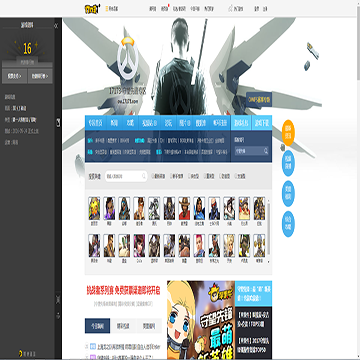Click dark-blue banner button on mech wing artwork
Viewport: 360px width, 360px height.
259,100
